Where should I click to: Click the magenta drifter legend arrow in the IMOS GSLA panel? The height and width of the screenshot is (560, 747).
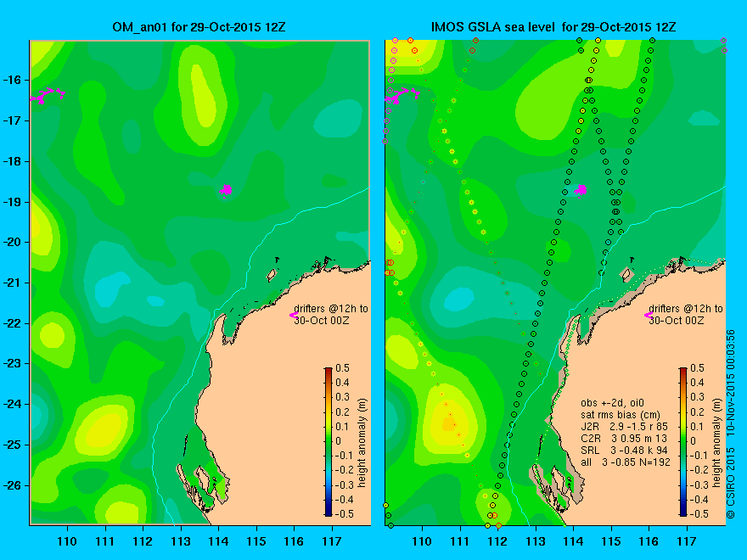649,315
